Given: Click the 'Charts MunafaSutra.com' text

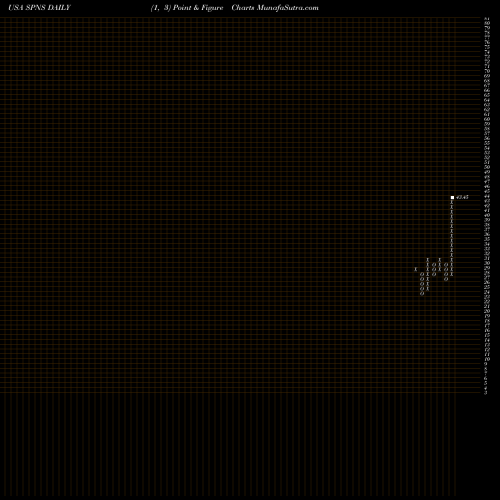Looking at the screenshot, I should click(275, 8).
